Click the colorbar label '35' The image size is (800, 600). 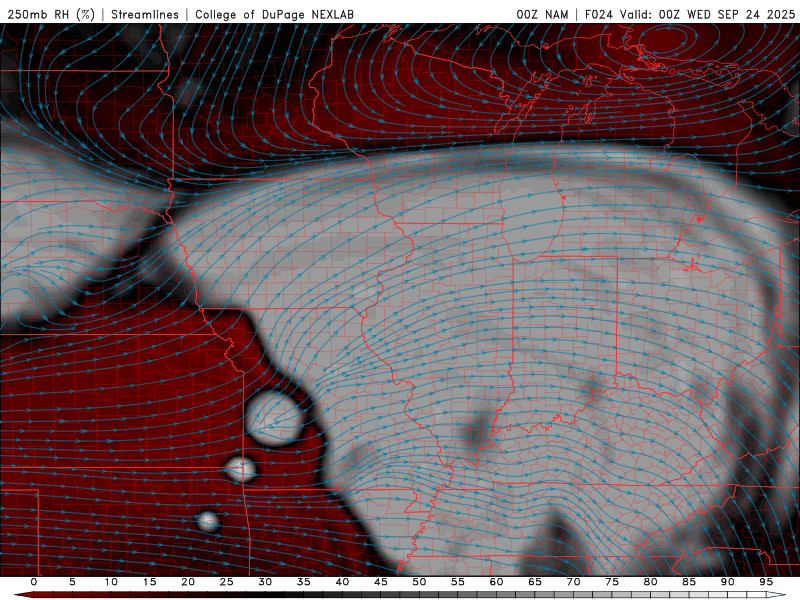pos(304,582)
